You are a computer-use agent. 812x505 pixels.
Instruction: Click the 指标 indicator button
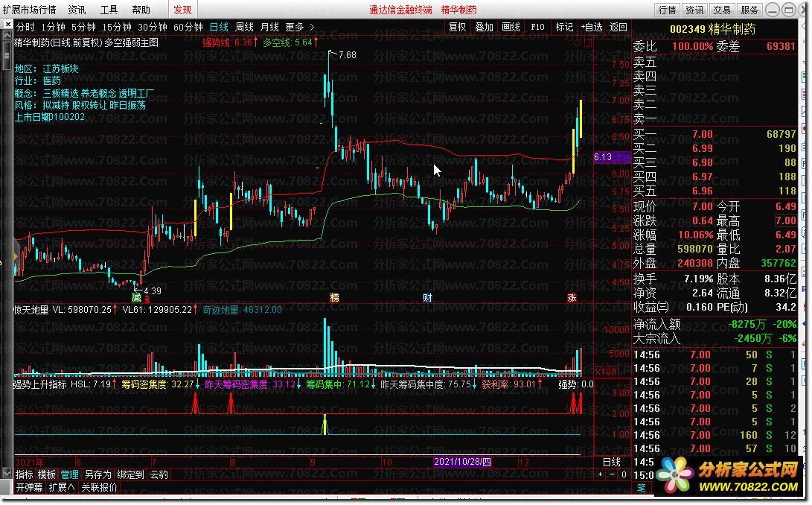(25, 474)
